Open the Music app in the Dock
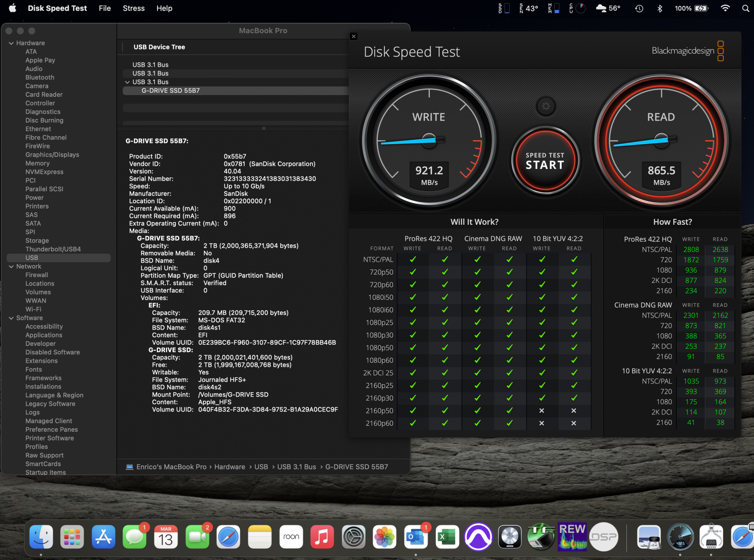 point(322,537)
